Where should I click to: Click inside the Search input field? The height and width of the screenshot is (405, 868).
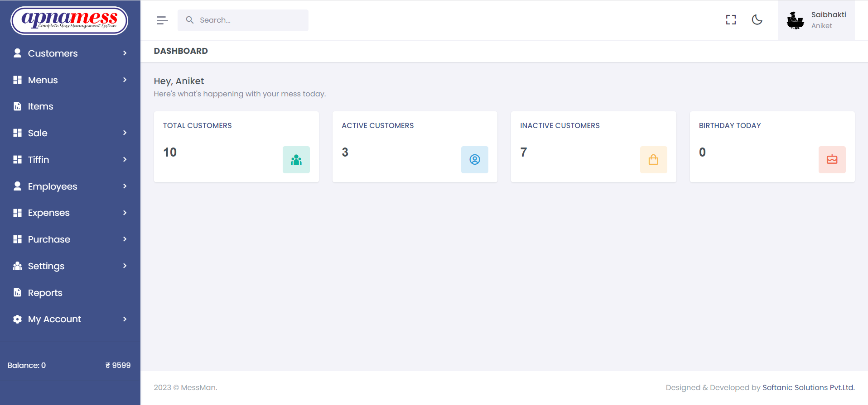243,20
